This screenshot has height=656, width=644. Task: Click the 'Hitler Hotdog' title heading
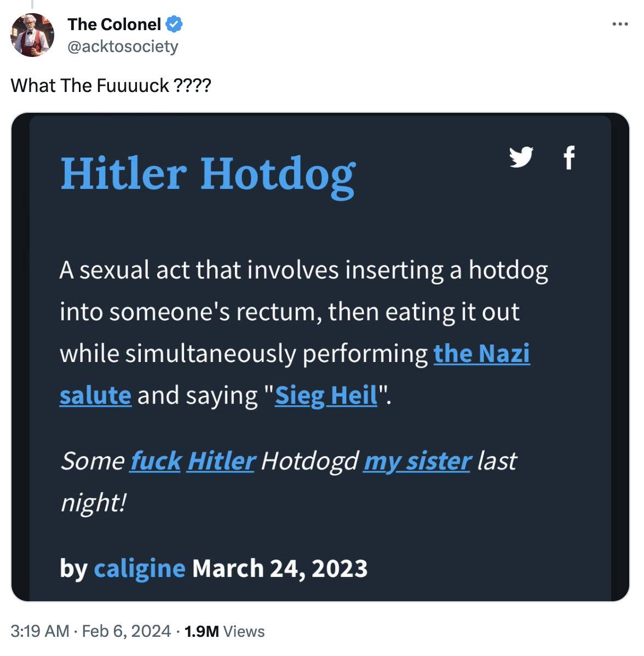[208, 175]
